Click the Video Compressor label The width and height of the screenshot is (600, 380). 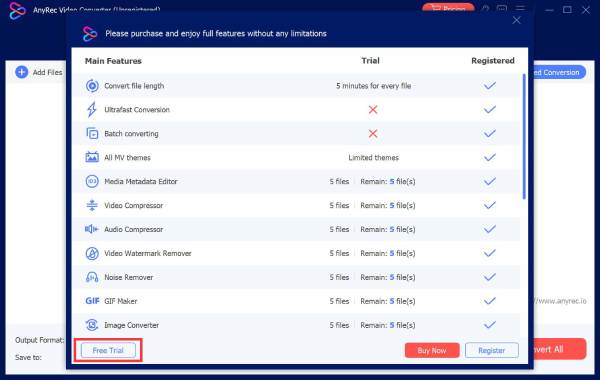134,205
